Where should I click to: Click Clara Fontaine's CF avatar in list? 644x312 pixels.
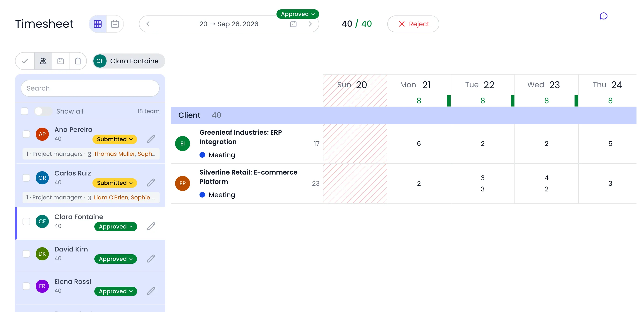(42, 221)
